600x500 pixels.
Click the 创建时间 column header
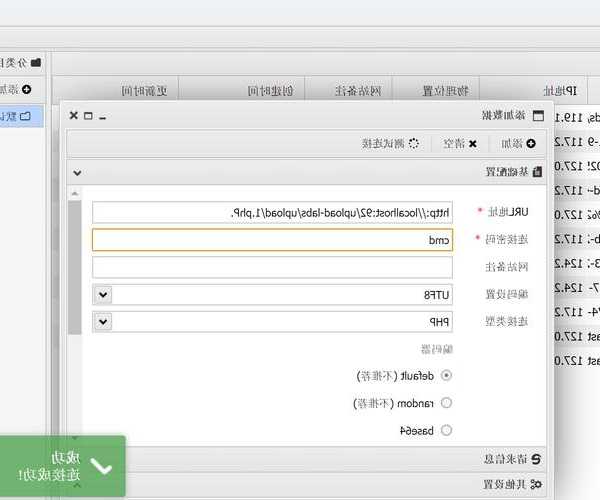269,91
